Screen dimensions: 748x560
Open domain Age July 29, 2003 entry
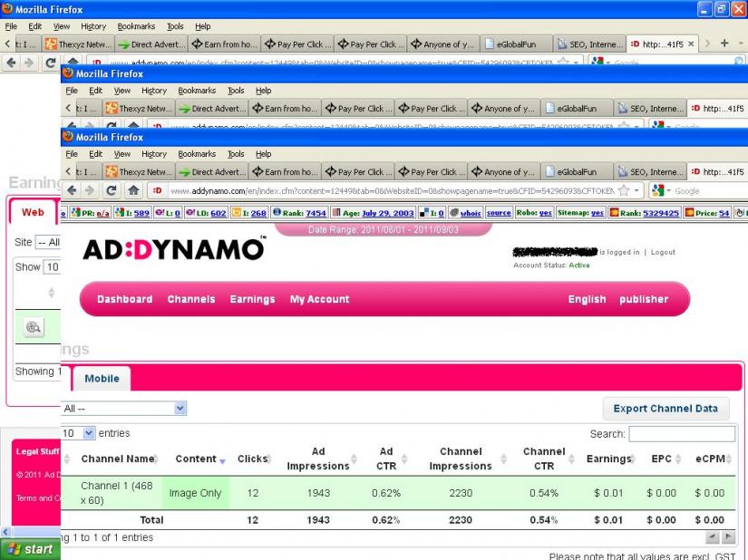[x=374, y=213]
